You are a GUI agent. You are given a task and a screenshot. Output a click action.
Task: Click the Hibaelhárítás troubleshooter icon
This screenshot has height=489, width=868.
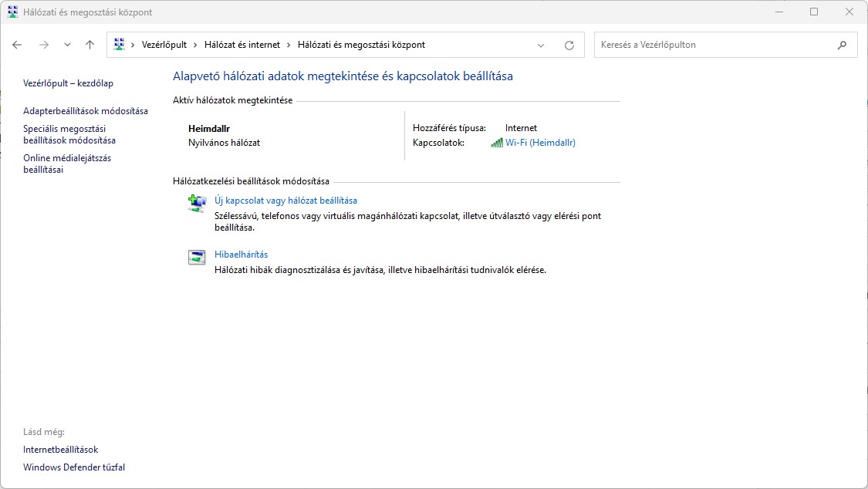click(197, 258)
